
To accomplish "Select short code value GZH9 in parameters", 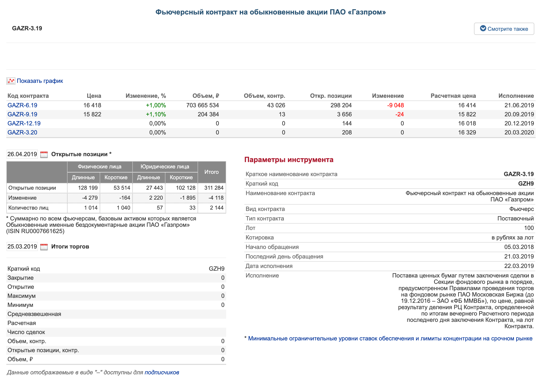I will point(526,184).
